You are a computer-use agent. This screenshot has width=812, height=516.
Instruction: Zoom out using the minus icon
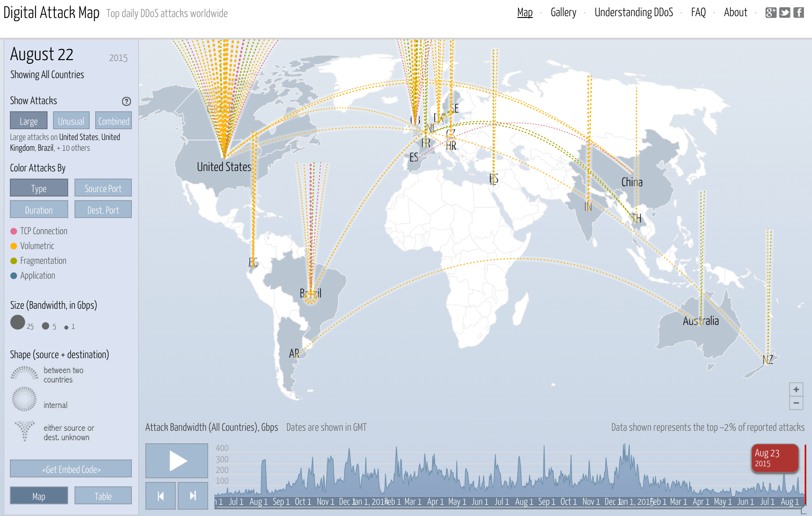tap(796, 404)
